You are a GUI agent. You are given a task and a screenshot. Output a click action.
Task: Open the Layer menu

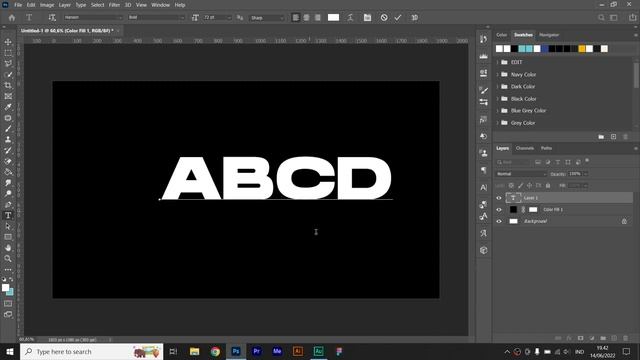64,5
